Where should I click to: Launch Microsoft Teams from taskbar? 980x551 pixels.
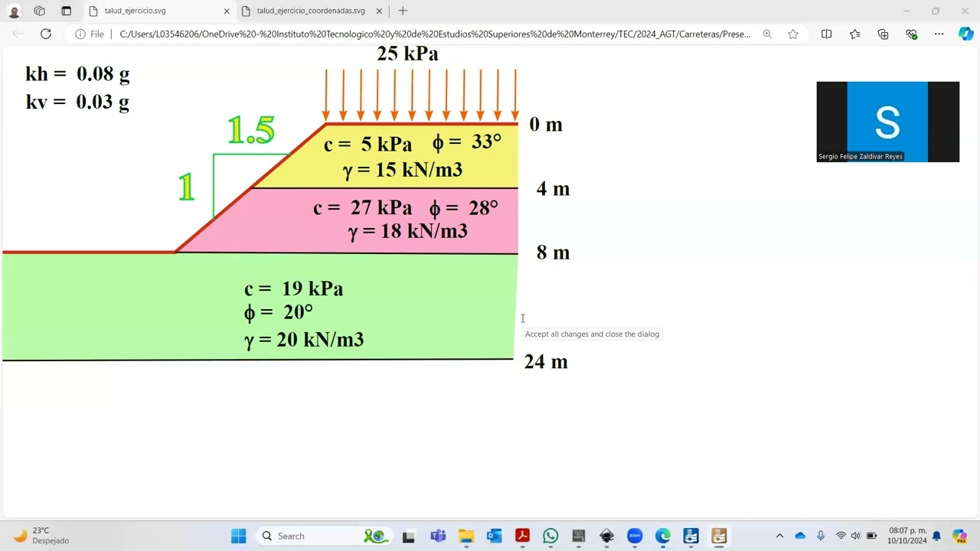(438, 536)
